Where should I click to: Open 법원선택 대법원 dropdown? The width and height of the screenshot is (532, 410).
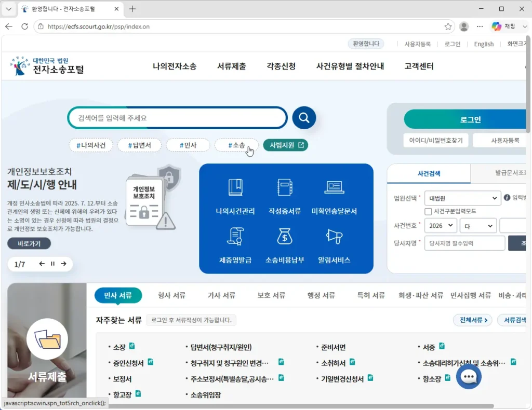pos(462,198)
